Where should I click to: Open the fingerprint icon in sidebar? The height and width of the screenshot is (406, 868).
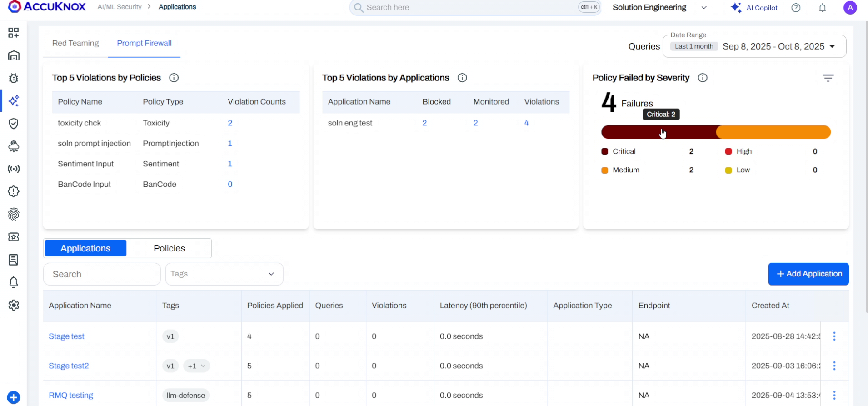tap(14, 214)
